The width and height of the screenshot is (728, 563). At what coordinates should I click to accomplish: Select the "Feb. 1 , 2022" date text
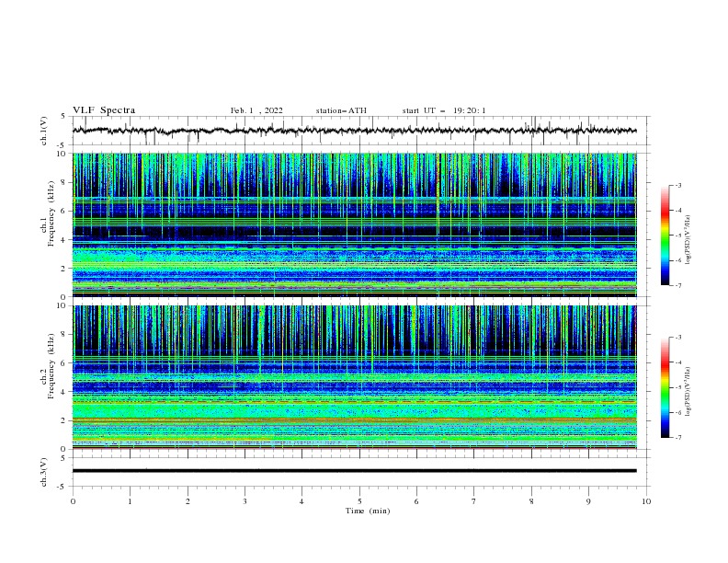(256, 110)
